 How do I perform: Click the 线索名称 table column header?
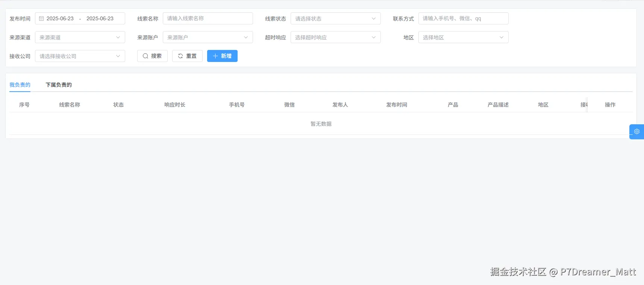pos(70,105)
